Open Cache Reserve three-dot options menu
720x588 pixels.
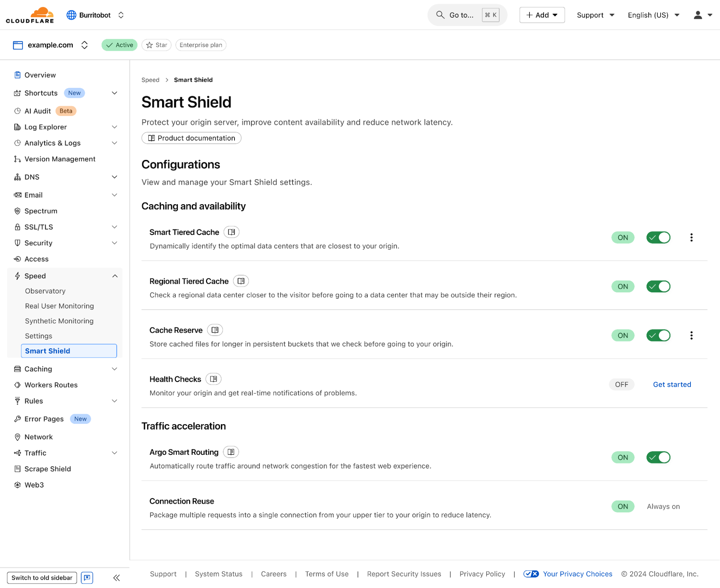[x=691, y=336]
